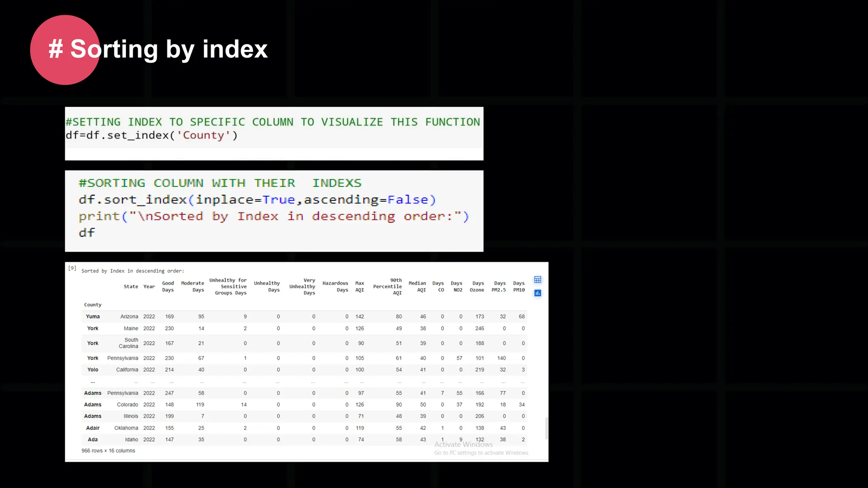
Task: Open interactive table view icon
Action: 537,280
